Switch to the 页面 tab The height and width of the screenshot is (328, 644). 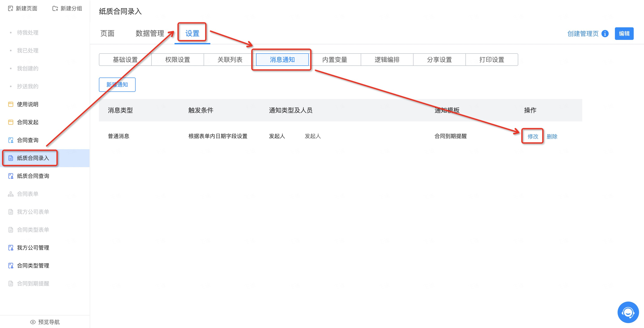(x=107, y=33)
